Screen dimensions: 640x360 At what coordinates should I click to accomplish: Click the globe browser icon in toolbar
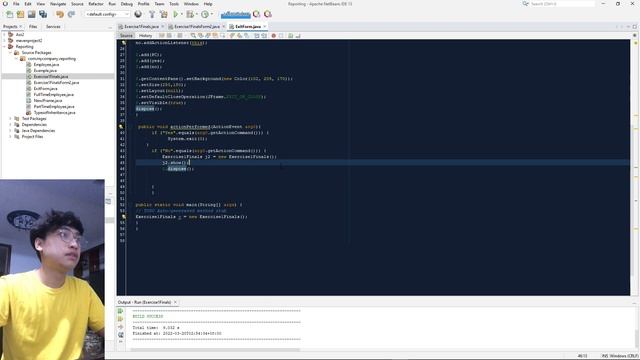pyautogui.click(x=138, y=14)
